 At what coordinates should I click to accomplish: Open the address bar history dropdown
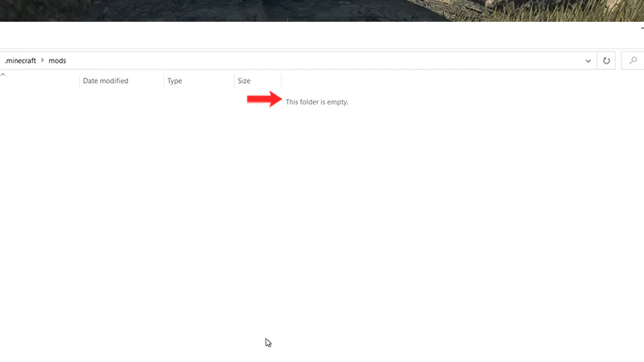click(588, 60)
